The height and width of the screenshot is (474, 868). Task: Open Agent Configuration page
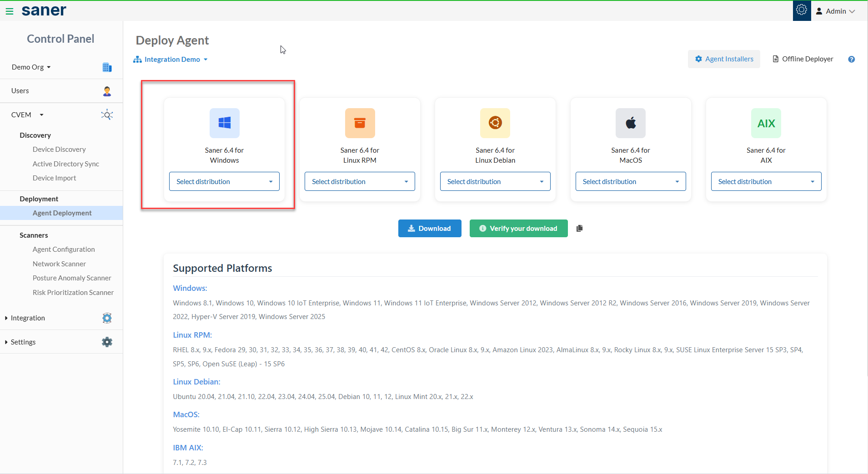64,249
